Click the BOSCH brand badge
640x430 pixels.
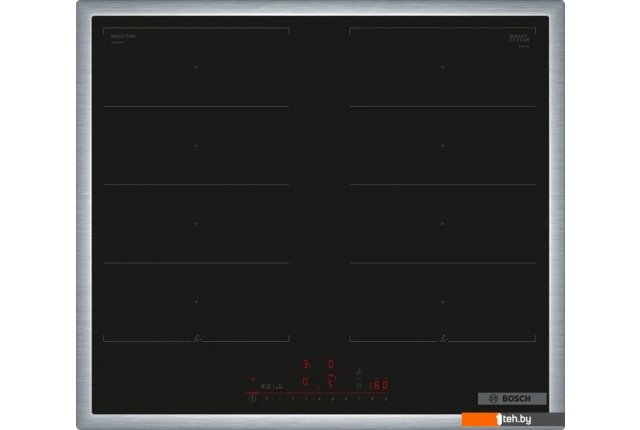coord(512,398)
